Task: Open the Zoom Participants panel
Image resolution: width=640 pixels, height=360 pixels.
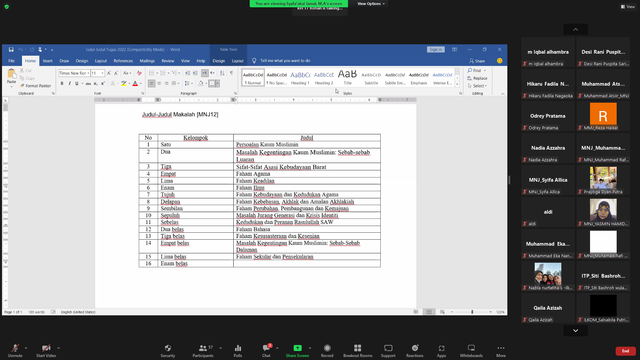Action: [x=203, y=350]
